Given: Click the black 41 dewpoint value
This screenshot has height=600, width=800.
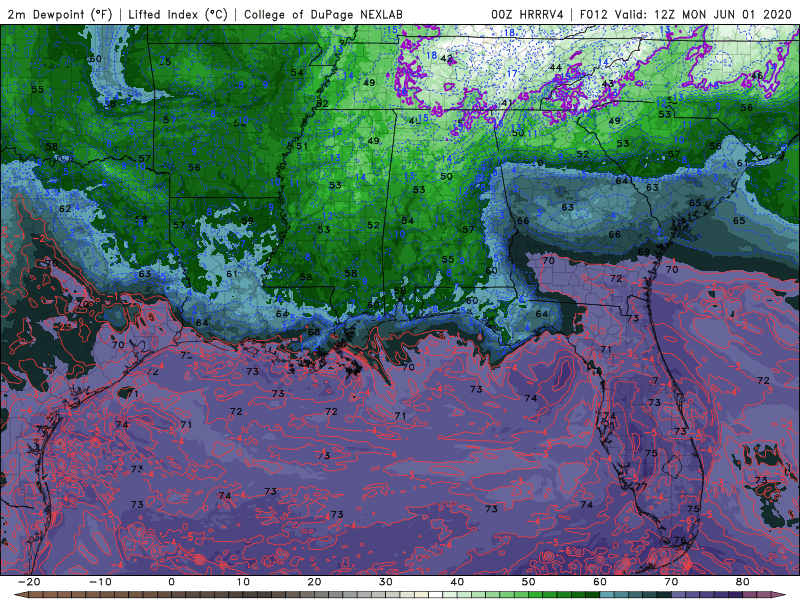Looking at the screenshot, I should [507, 103].
